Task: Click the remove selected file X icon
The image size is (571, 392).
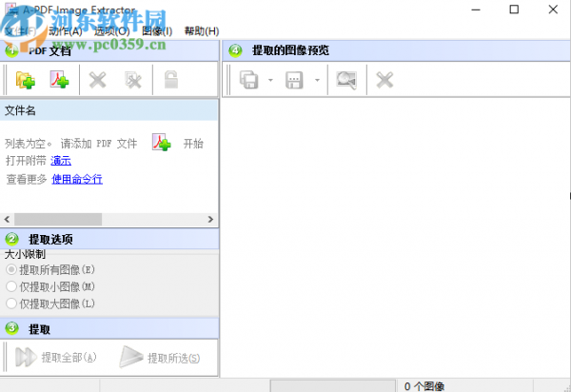Action: [x=98, y=80]
